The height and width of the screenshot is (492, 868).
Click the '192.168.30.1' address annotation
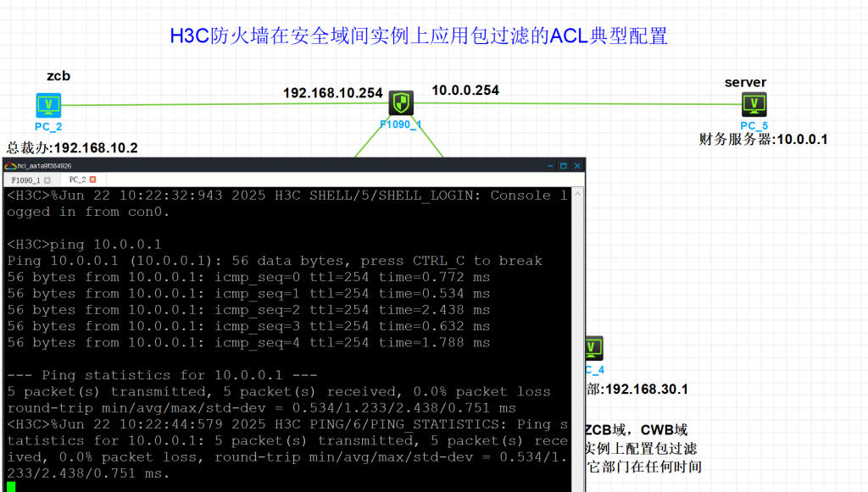click(x=647, y=390)
